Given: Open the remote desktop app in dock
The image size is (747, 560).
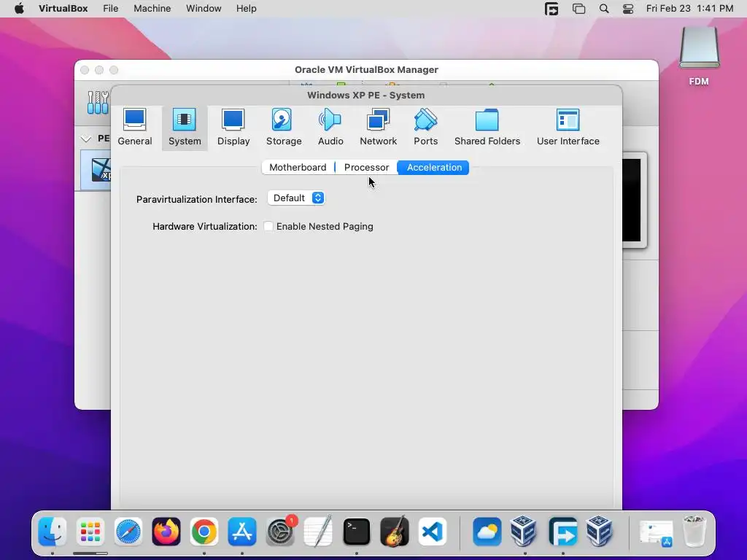Looking at the screenshot, I should coord(562,532).
